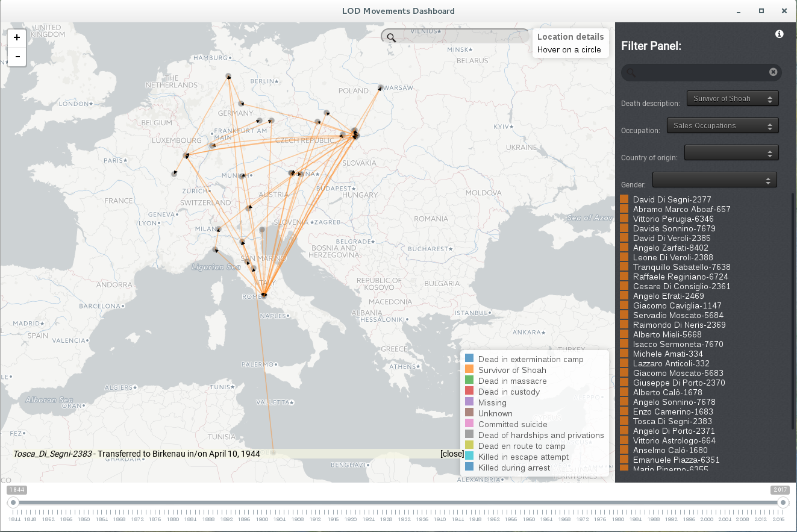Close the Tosca_Di_Segni event banner

pos(452,454)
